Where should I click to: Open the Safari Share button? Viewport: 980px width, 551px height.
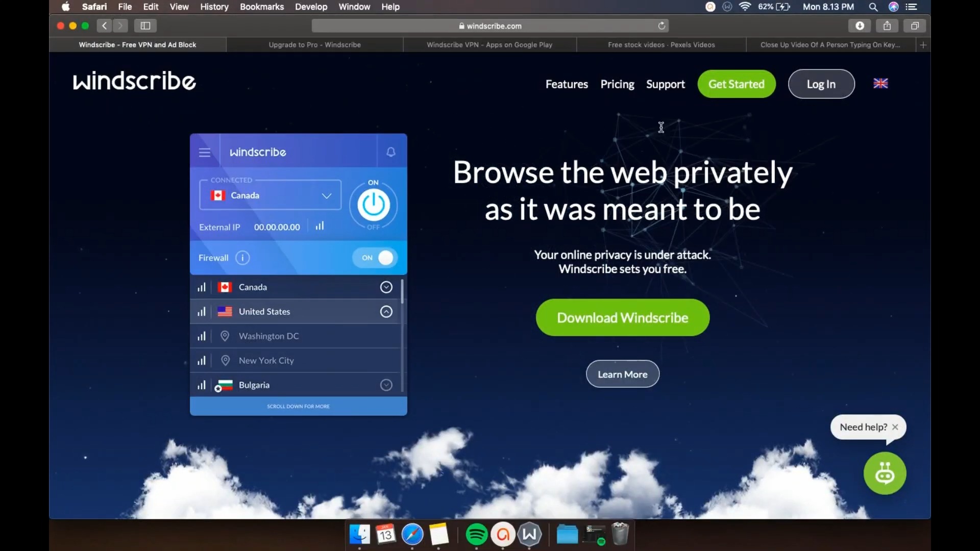pos(887,26)
